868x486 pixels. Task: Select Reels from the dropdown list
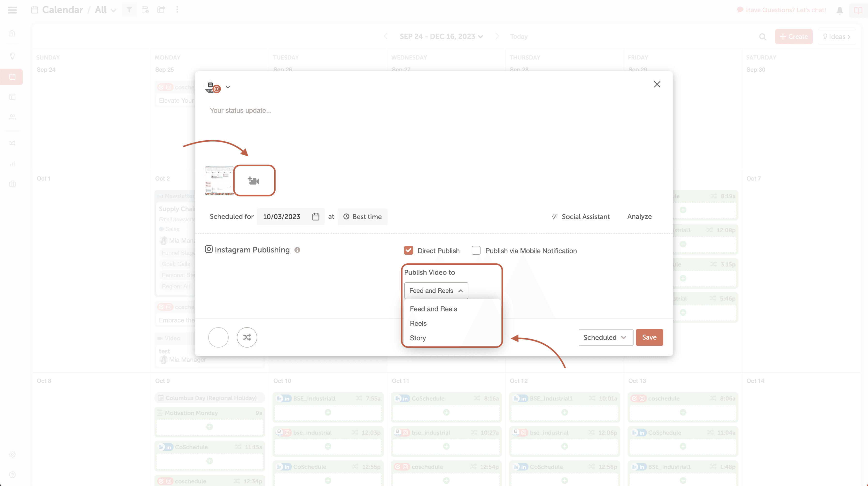[418, 323]
